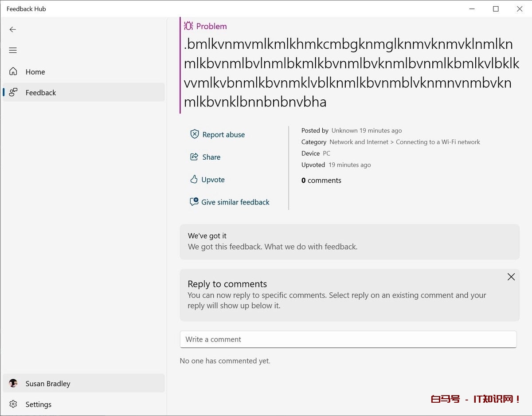Open Susan Bradley account profile
The image size is (532, 416).
pyautogui.click(x=48, y=384)
